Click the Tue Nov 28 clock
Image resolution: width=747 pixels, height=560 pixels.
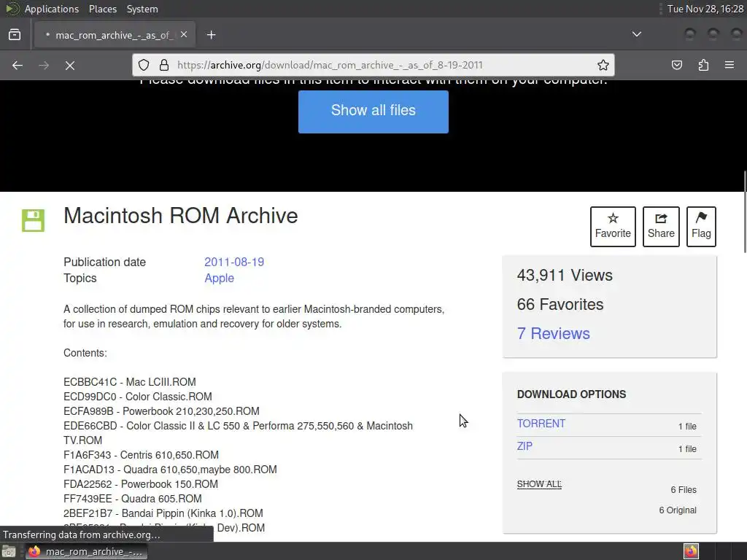click(x=705, y=9)
